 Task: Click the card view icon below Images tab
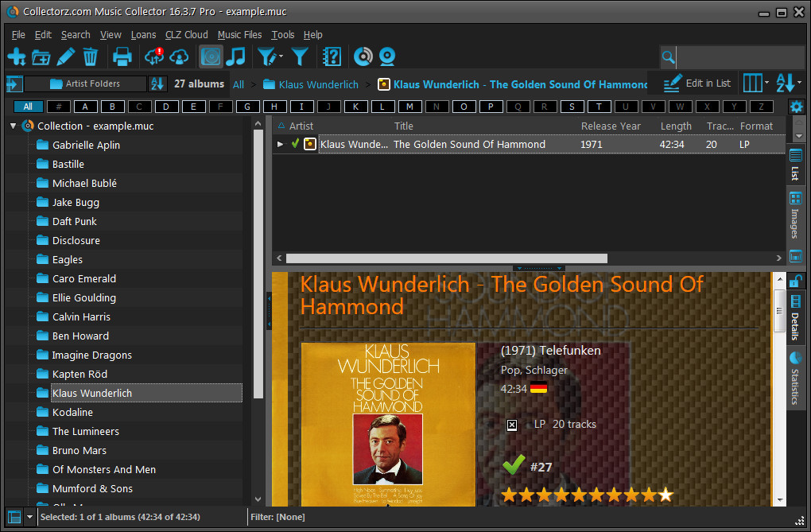(x=795, y=255)
